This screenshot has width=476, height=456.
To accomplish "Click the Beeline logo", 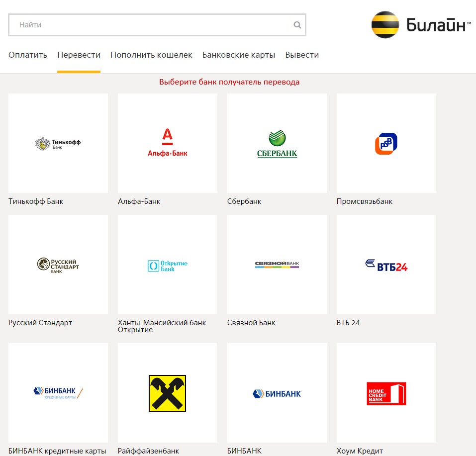I will click(x=421, y=24).
